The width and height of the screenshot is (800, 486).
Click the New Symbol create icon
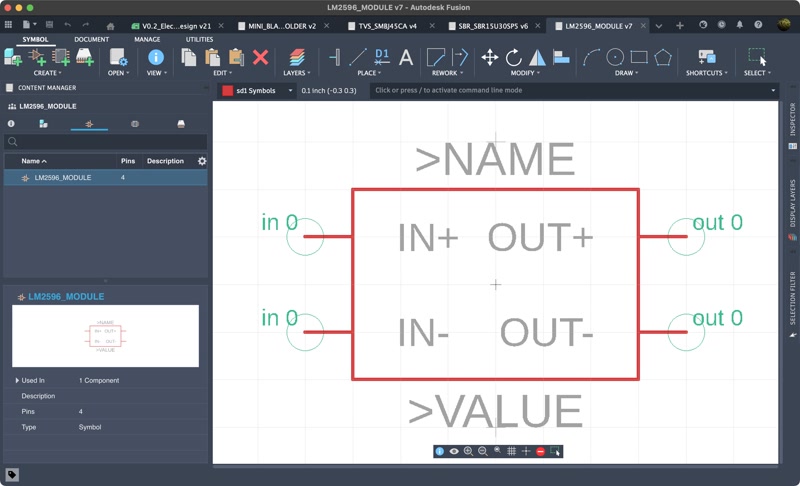tap(37, 57)
